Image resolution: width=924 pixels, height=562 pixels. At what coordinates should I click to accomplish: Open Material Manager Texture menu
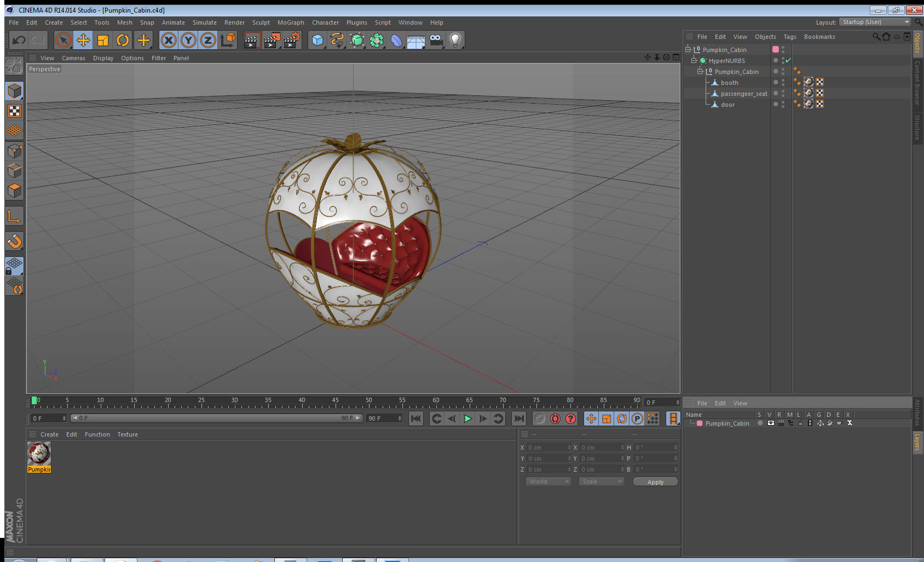point(128,434)
